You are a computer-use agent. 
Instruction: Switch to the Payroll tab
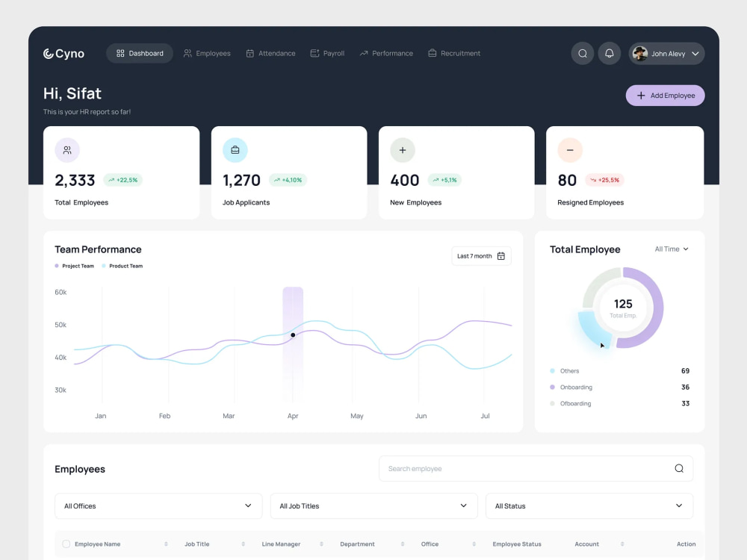pyautogui.click(x=327, y=53)
